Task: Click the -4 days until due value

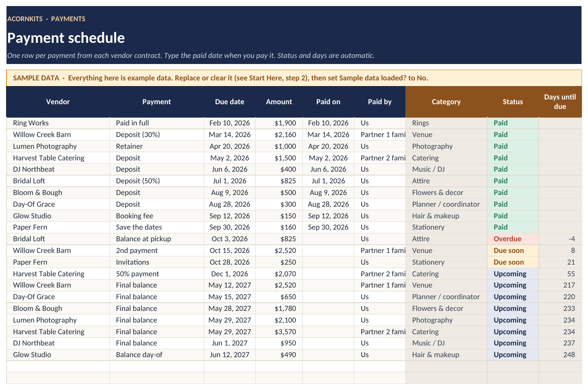Action: (560, 239)
